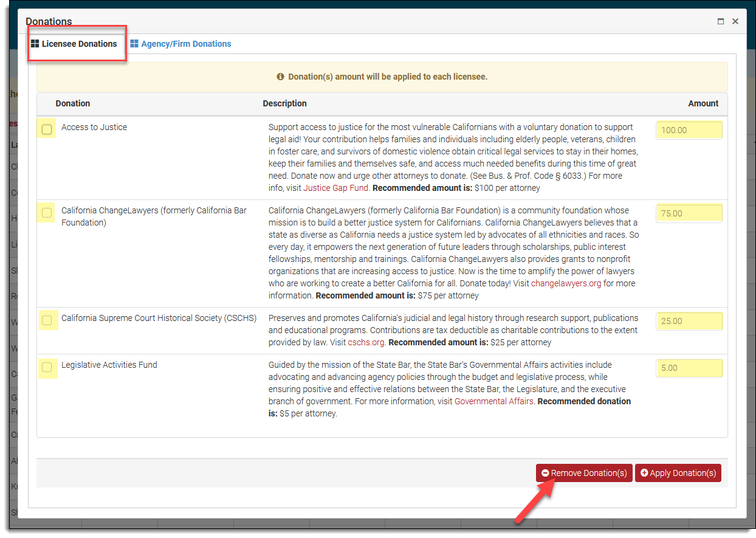Click the info icon in the donation notice
Image resolution: width=756 pixels, height=538 pixels.
point(280,77)
